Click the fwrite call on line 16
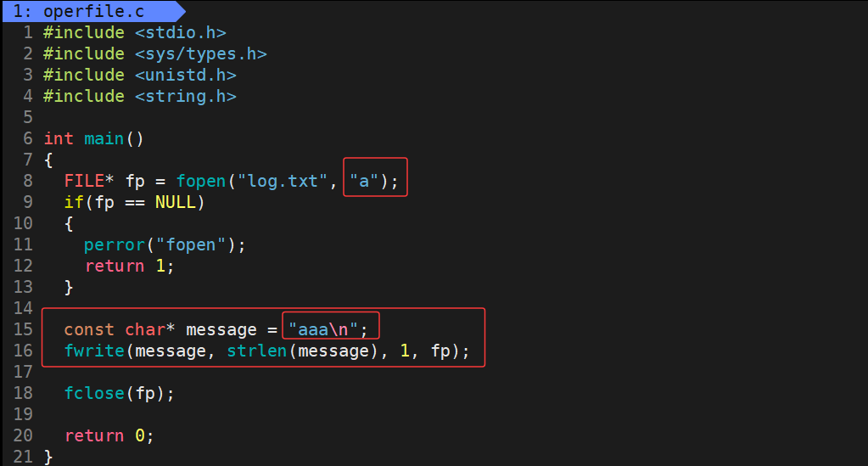Image resolution: width=868 pixels, height=466 pixels. point(93,351)
